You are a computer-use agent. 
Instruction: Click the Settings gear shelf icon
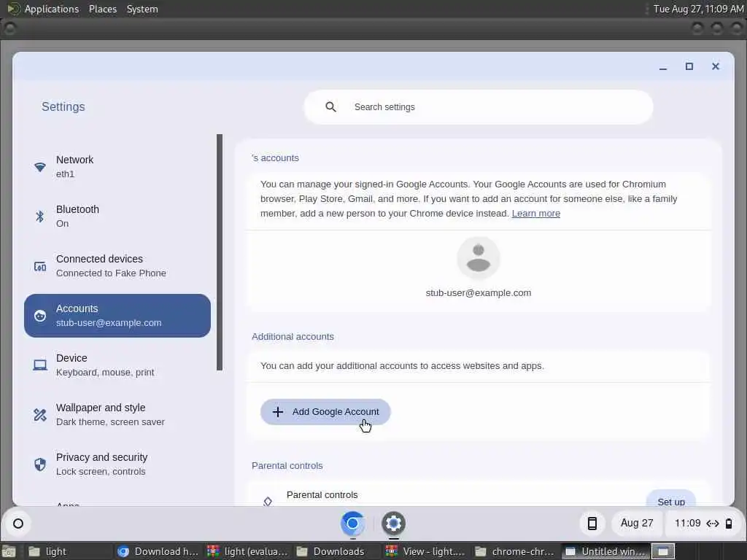(x=393, y=524)
